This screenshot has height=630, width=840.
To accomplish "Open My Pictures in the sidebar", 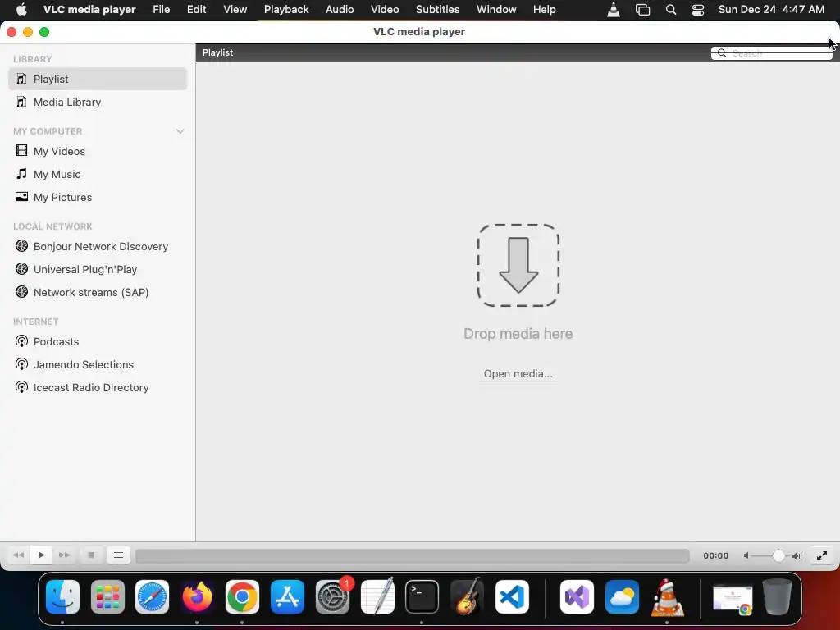I will click(98, 197).
